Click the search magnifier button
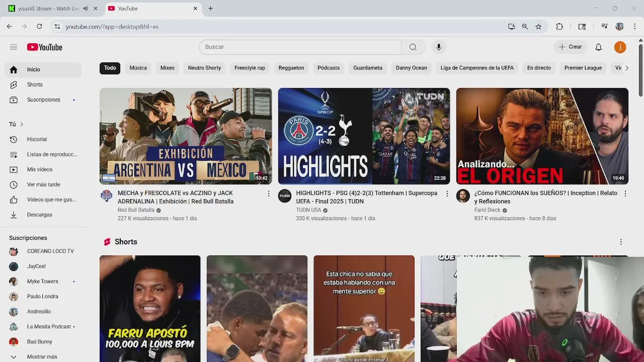 (x=413, y=47)
